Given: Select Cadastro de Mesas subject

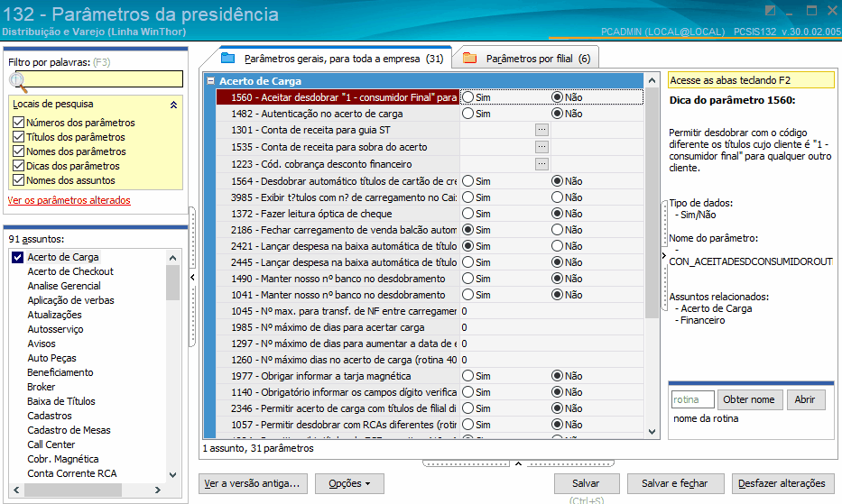Looking at the screenshot, I should pos(69,430).
